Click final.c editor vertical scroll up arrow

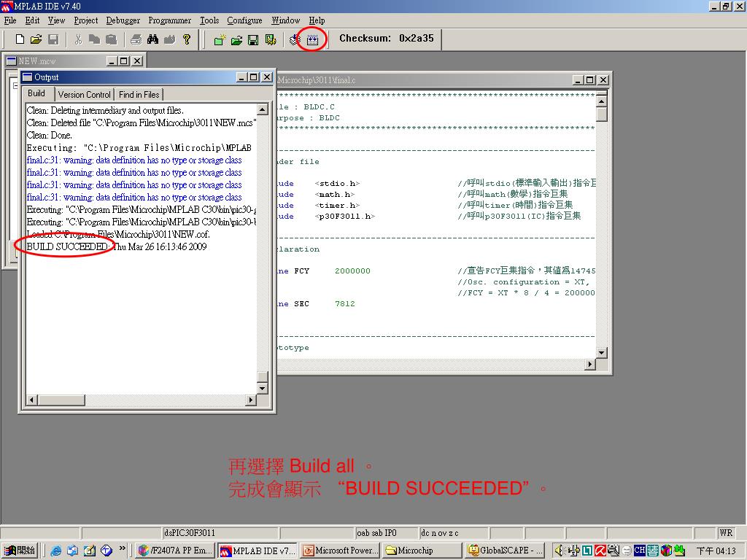(602, 101)
